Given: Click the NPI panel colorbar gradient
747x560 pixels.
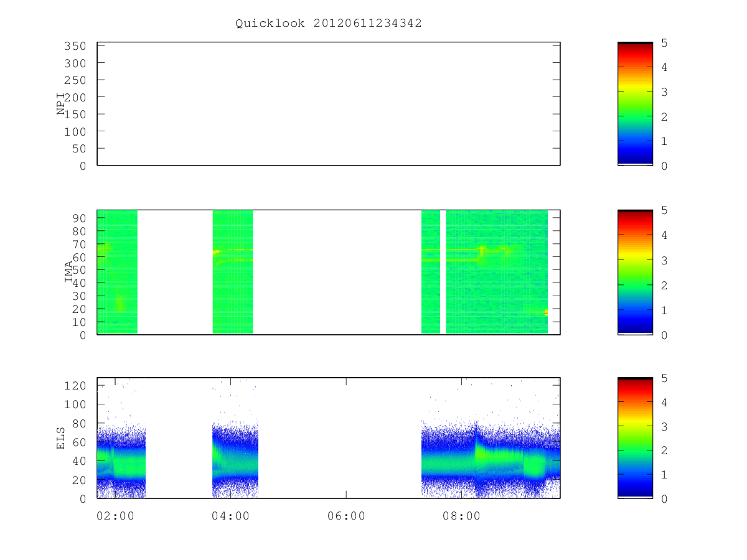Looking at the screenshot, I should pos(635,104).
